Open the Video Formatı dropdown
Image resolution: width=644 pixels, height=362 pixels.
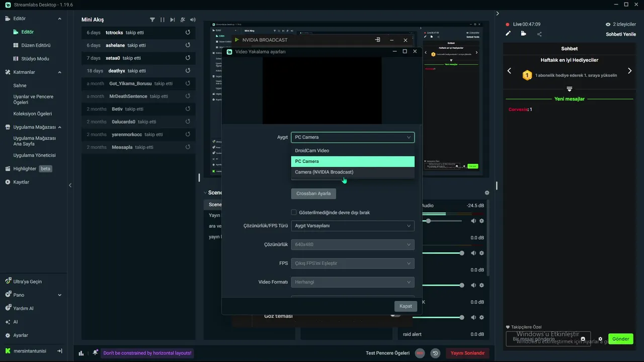click(353, 282)
